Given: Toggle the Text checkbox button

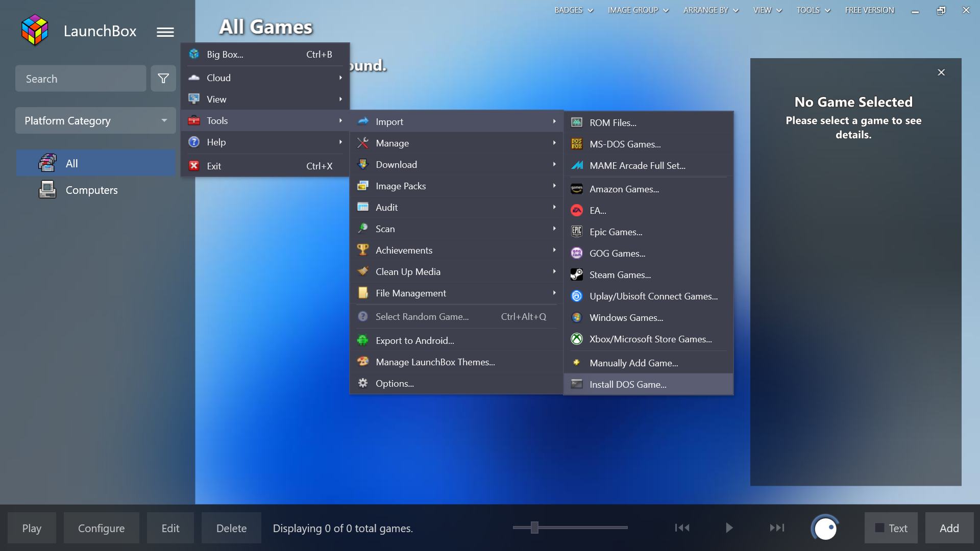Looking at the screenshot, I should click(891, 528).
